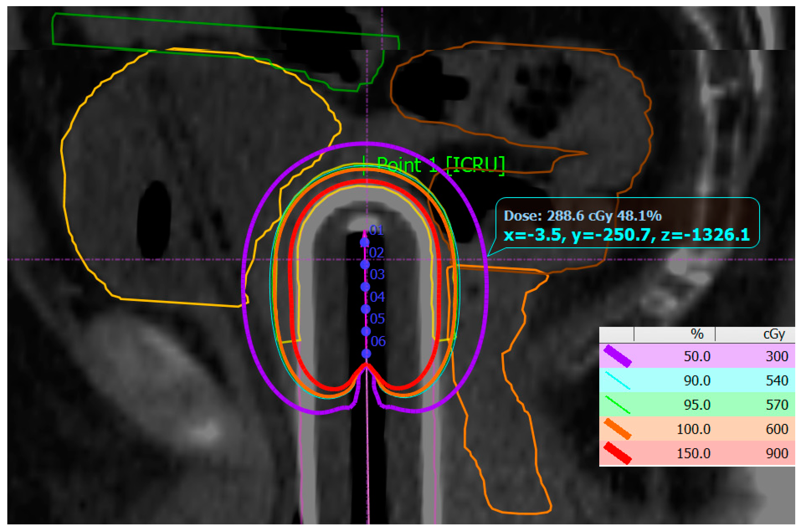
Task: Select dwell position 02 blue dot
Action: [365, 264]
